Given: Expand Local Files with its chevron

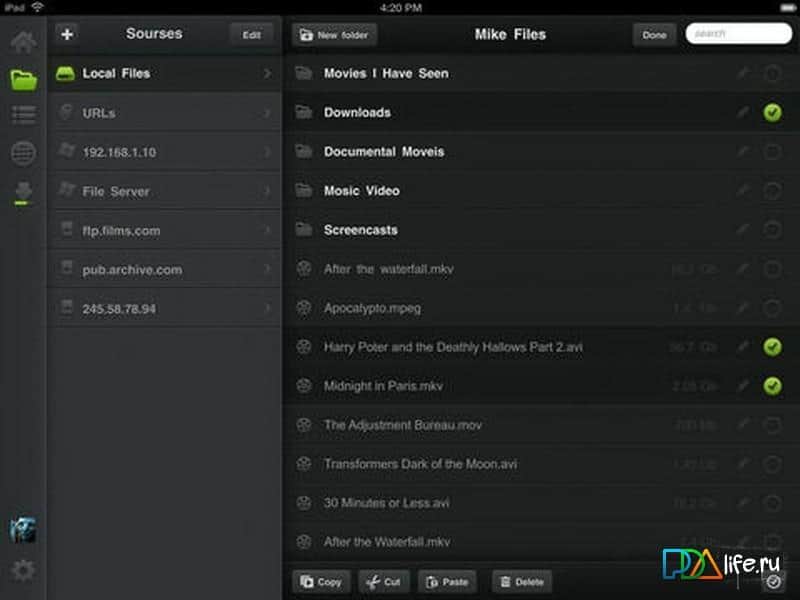Looking at the screenshot, I should click(x=267, y=74).
